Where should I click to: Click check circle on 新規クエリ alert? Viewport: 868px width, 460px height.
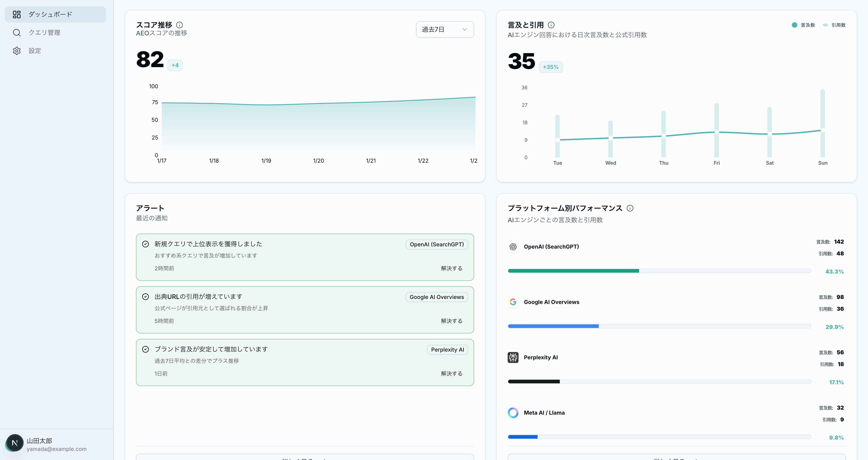(145, 244)
